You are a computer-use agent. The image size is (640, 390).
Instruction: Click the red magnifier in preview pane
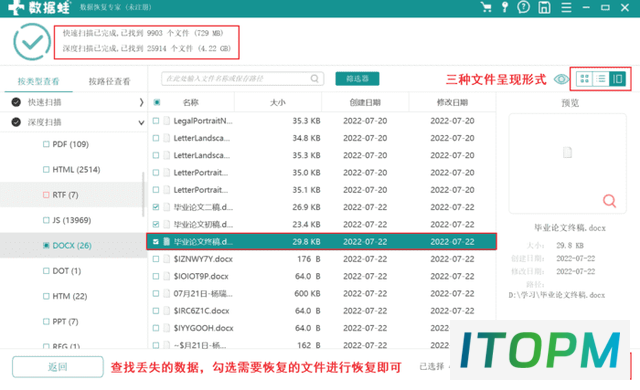(609, 201)
